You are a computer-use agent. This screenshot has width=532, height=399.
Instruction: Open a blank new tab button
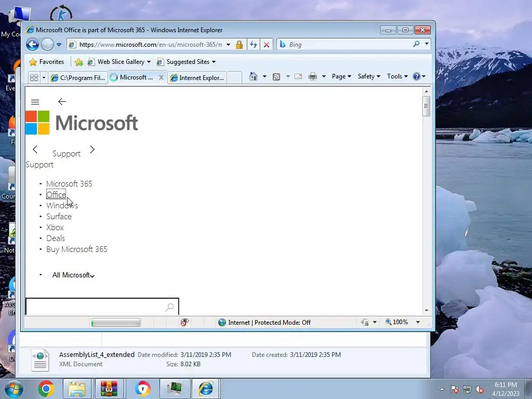(234, 78)
